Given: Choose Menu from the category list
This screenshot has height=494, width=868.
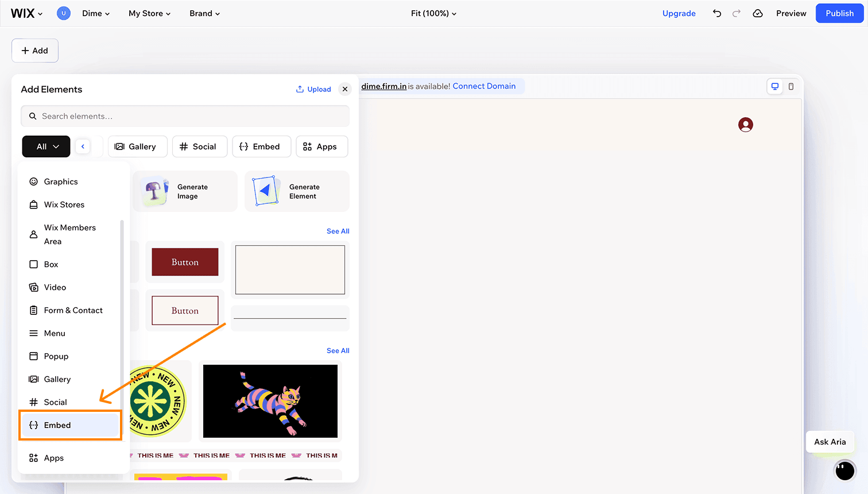Looking at the screenshot, I should coord(70,333).
